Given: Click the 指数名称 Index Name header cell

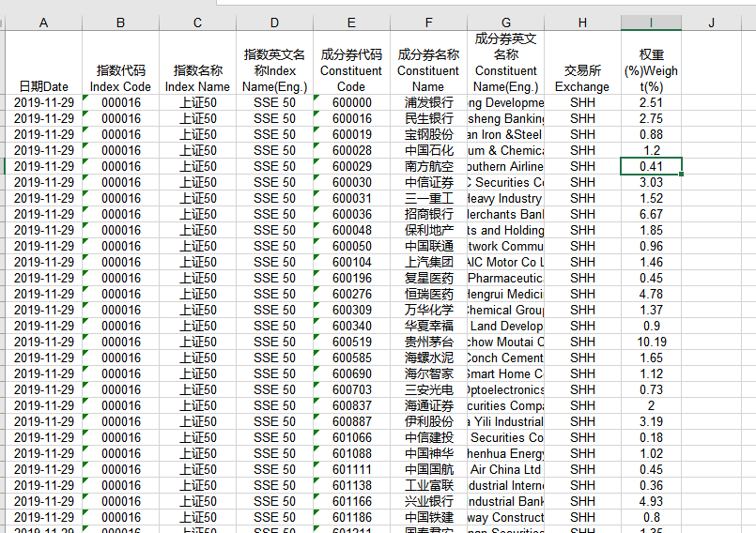Looking at the screenshot, I should click(197, 63).
